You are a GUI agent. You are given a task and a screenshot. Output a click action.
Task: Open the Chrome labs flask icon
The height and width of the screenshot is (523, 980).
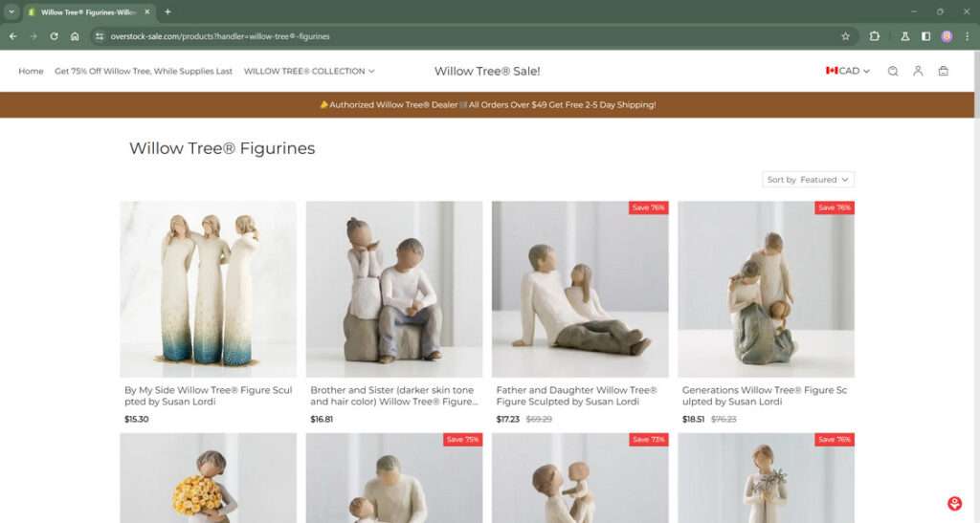(904, 36)
